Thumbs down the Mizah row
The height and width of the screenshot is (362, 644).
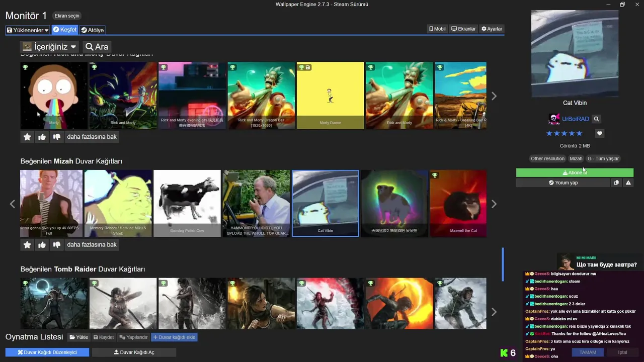click(57, 245)
